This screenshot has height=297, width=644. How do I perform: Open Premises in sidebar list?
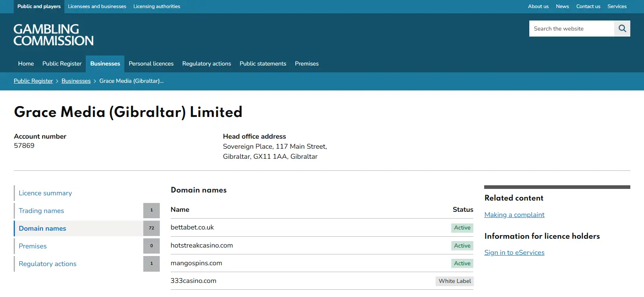(x=33, y=246)
